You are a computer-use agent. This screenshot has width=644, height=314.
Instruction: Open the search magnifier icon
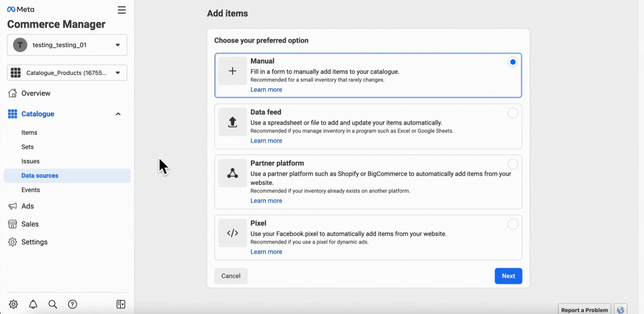53,304
